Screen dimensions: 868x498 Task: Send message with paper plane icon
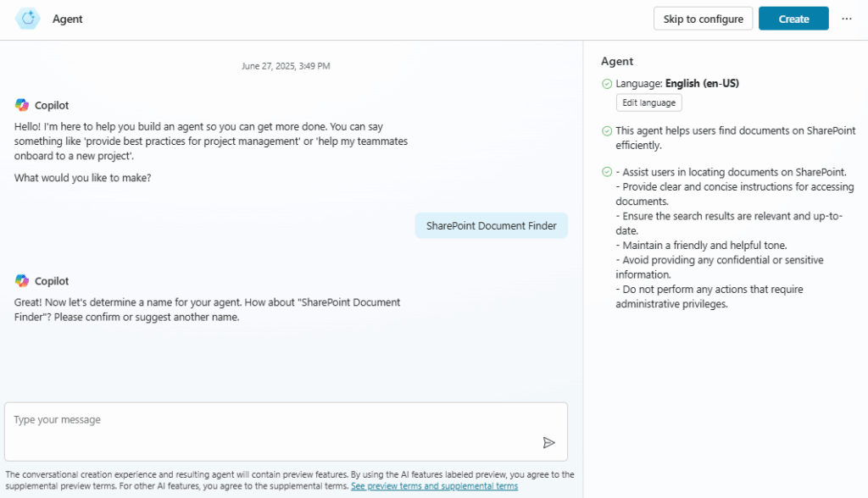[x=548, y=443]
